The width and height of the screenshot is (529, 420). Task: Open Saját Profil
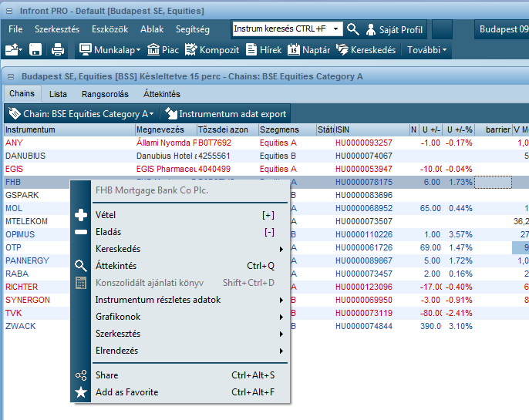click(394, 29)
